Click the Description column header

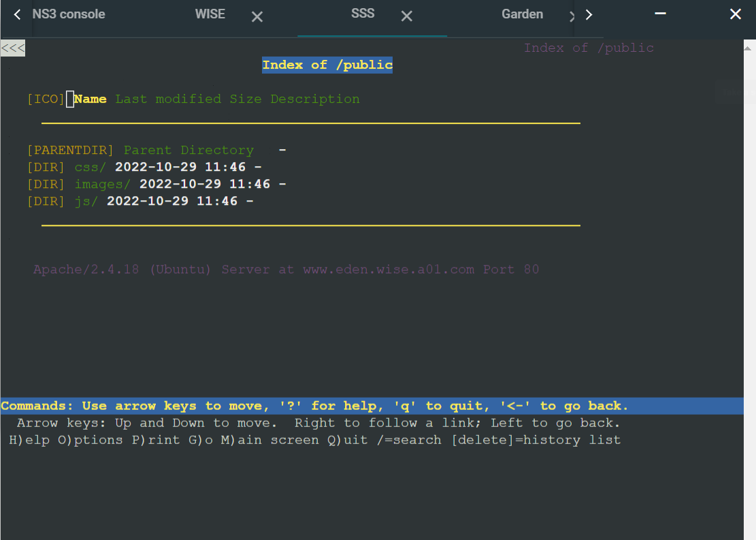tap(315, 99)
